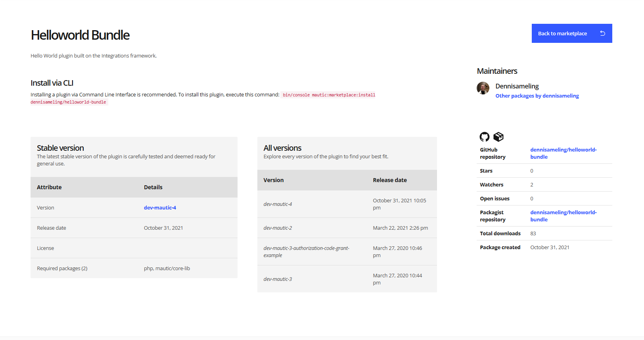The height and width of the screenshot is (340, 644).
Task: Open the GitHub repository link dennisameling/helloworld-bundle
Action: (563, 153)
